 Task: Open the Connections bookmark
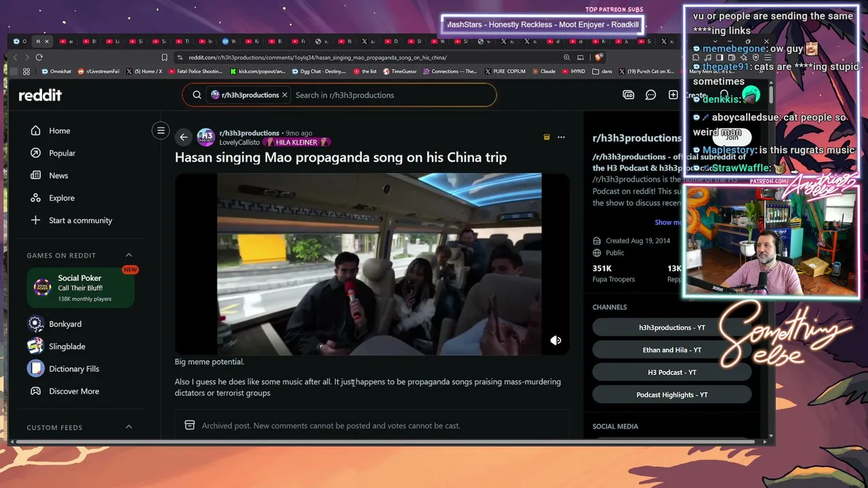coord(450,71)
